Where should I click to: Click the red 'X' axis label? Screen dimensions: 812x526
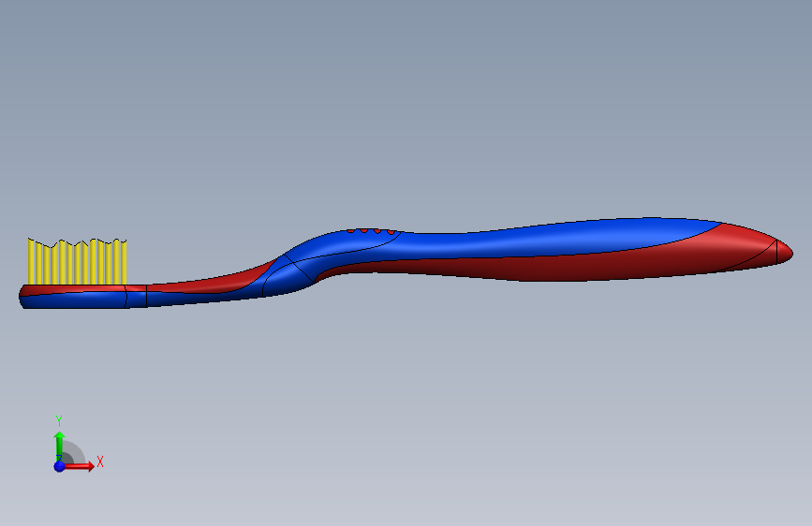pos(100,461)
